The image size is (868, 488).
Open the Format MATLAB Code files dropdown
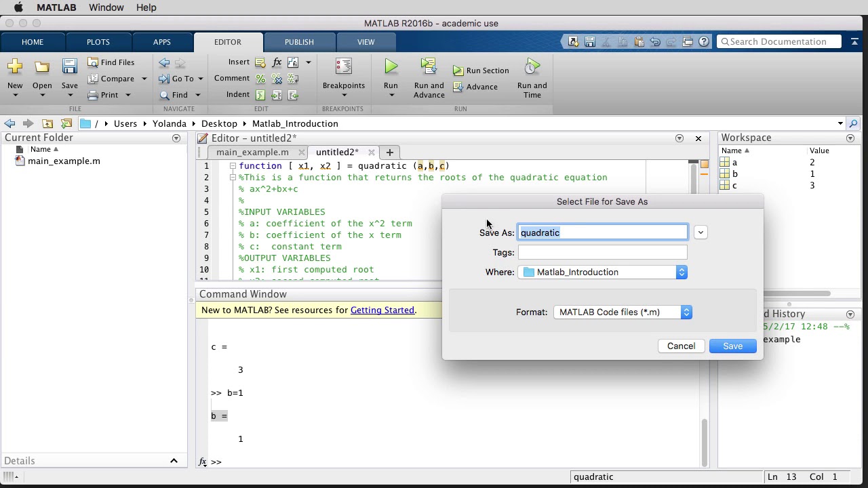coord(622,312)
